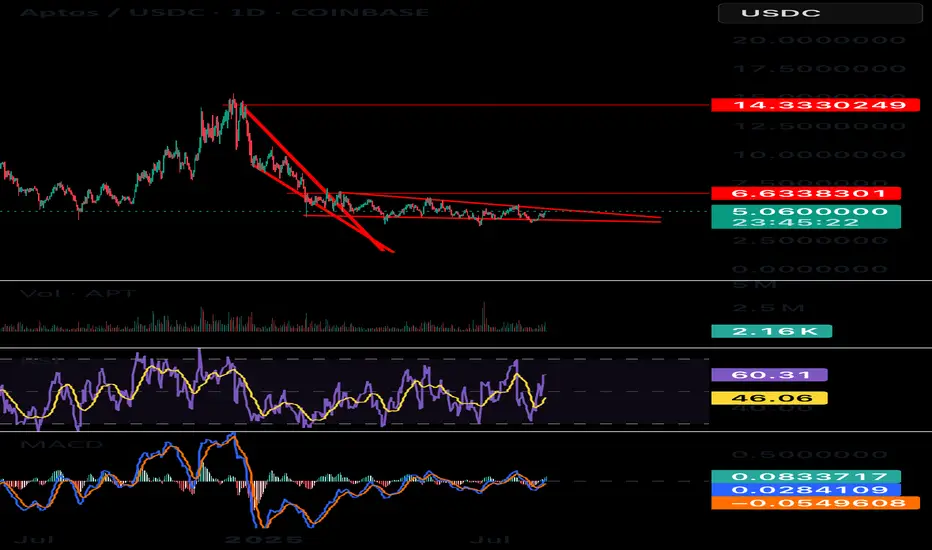
Task: Select the yellow 46.06 RSI average label
Action: (x=769, y=398)
